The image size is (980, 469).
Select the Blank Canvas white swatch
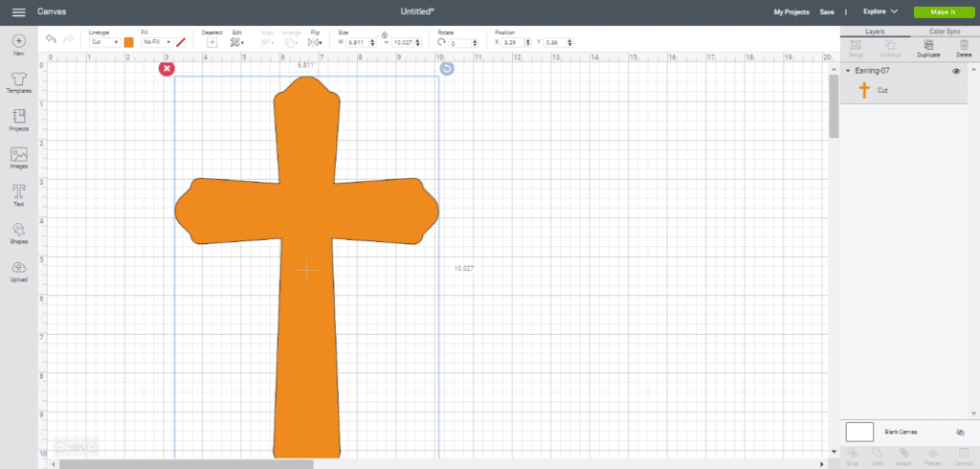tap(859, 432)
